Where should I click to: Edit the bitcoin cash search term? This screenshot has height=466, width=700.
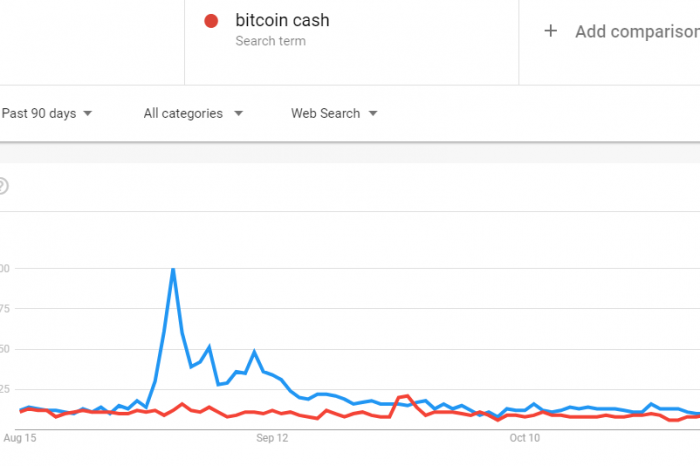(282, 21)
